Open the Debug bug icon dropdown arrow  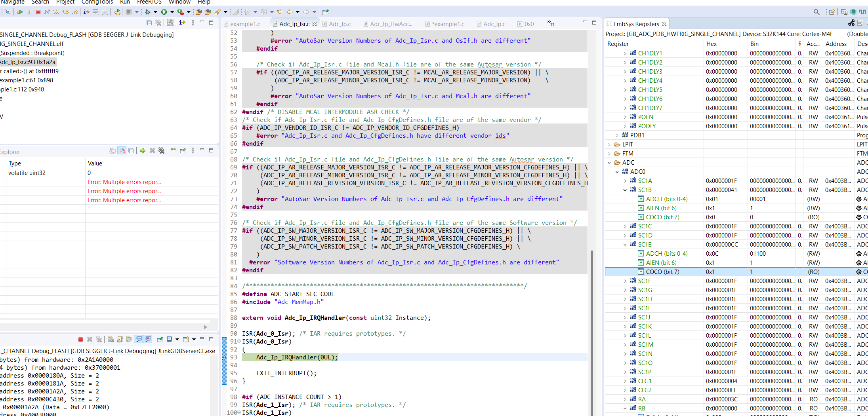[x=155, y=12]
